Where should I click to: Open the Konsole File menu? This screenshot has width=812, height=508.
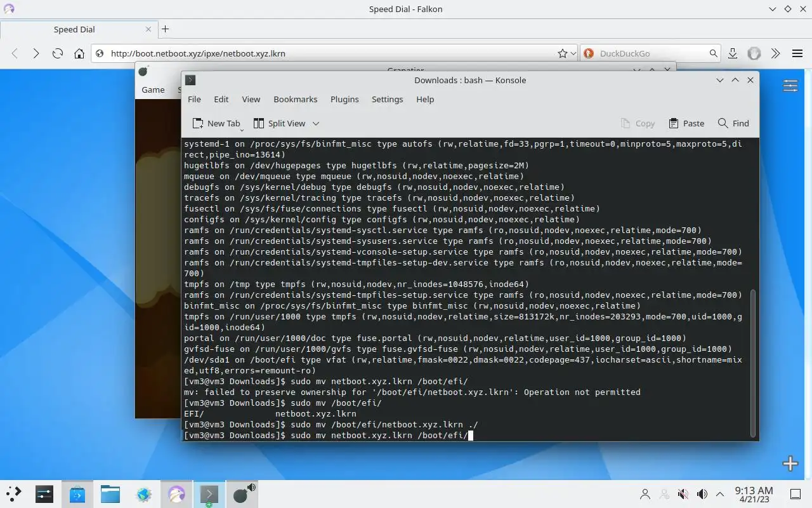tap(195, 99)
